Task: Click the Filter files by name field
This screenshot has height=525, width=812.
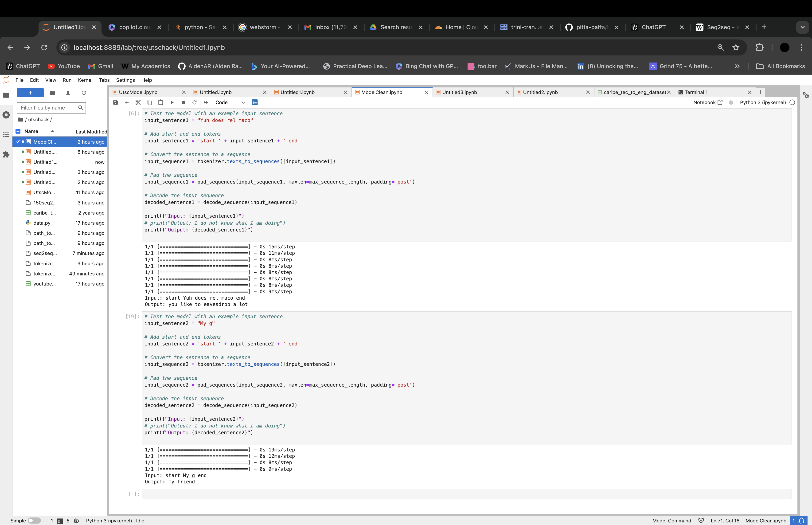Action: (x=48, y=108)
